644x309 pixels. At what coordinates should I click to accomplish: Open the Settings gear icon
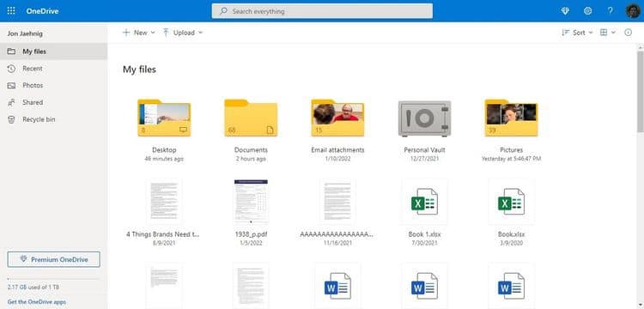point(587,11)
